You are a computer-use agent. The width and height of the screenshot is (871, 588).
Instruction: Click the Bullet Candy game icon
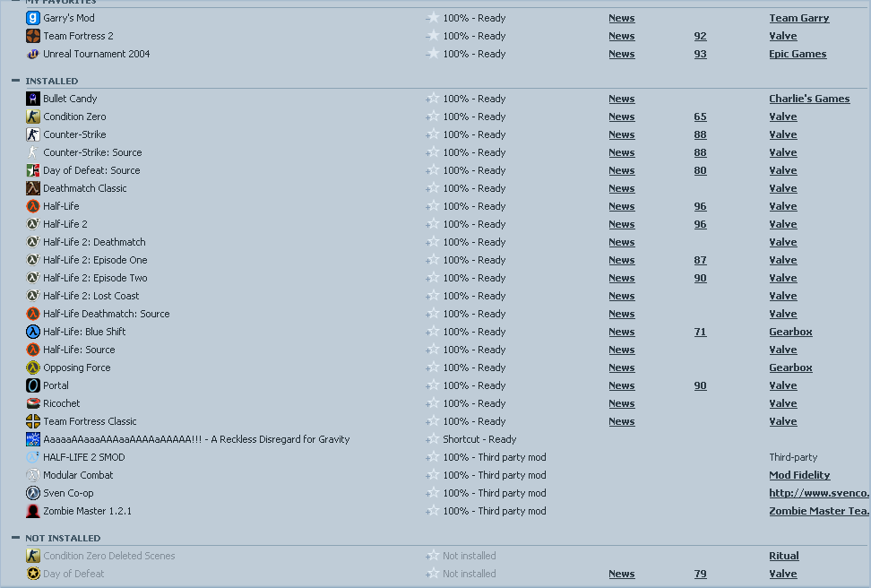pos(33,99)
